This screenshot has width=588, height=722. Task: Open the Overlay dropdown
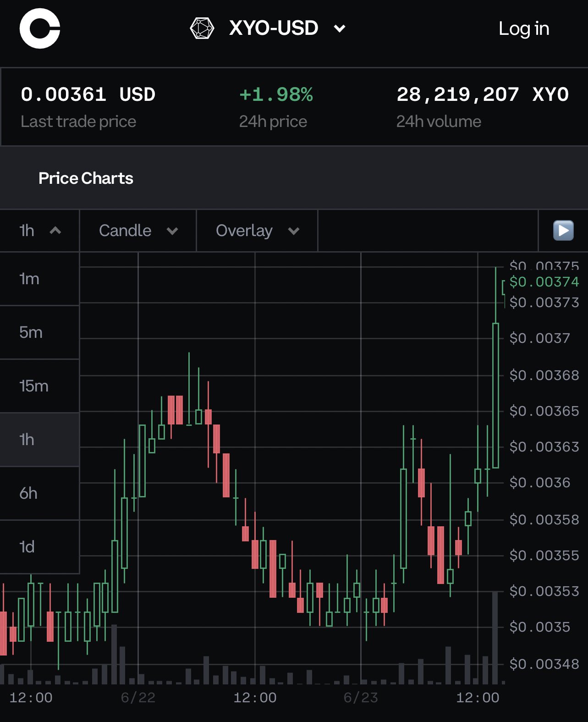pyautogui.click(x=257, y=231)
